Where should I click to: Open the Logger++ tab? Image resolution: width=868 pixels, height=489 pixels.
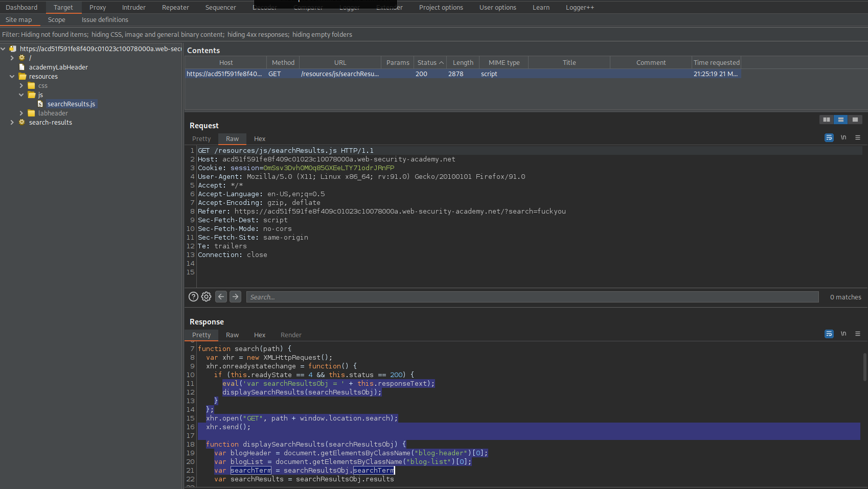[x=580, y=8]
